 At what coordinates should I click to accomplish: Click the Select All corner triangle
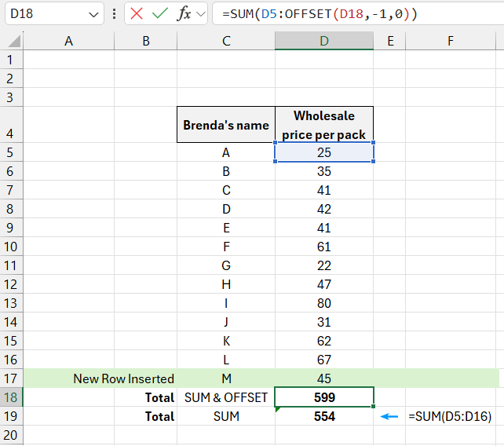[13, 41]
